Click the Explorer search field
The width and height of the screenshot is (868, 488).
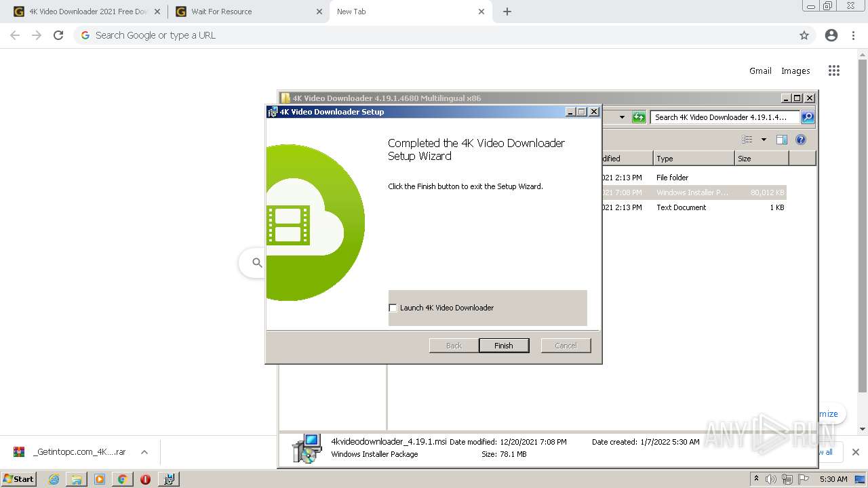(725, 117)
